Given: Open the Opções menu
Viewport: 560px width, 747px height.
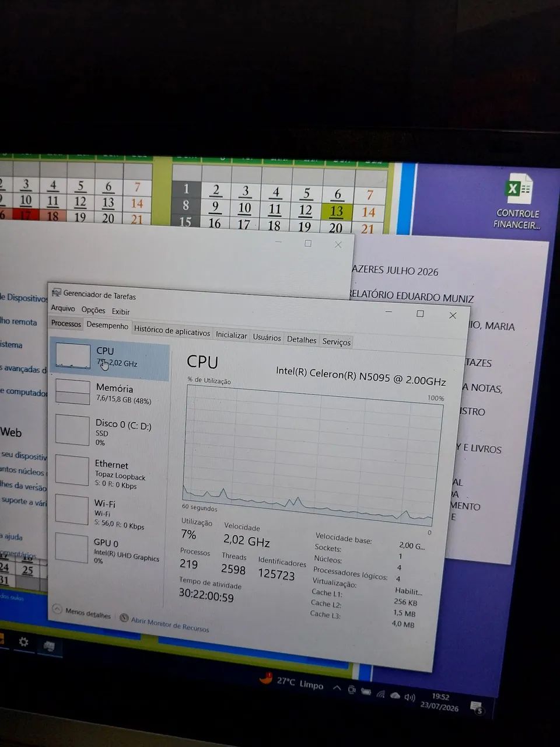Looking at the screenshot, I should [93, 310].
